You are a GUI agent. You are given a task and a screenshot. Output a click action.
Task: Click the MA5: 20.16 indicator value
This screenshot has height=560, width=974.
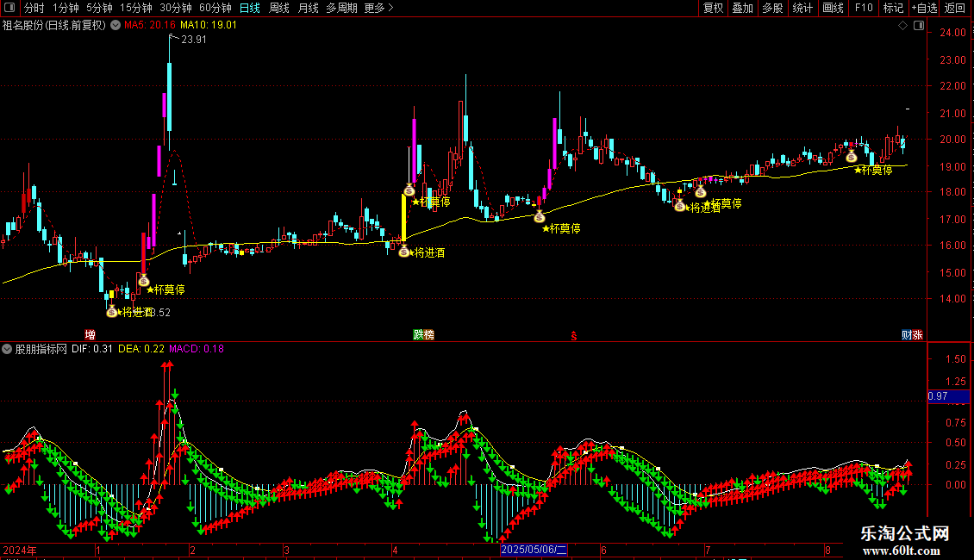[150, 25]
